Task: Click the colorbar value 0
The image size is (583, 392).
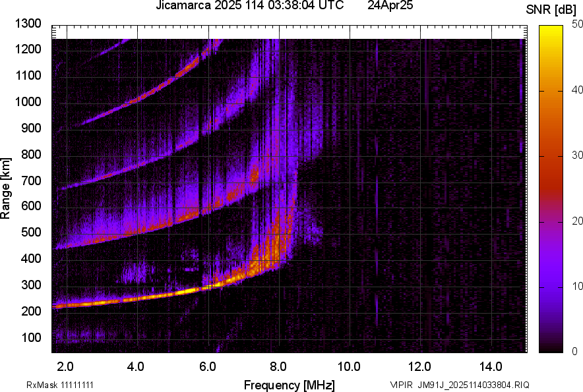Action: click(575, 351)
